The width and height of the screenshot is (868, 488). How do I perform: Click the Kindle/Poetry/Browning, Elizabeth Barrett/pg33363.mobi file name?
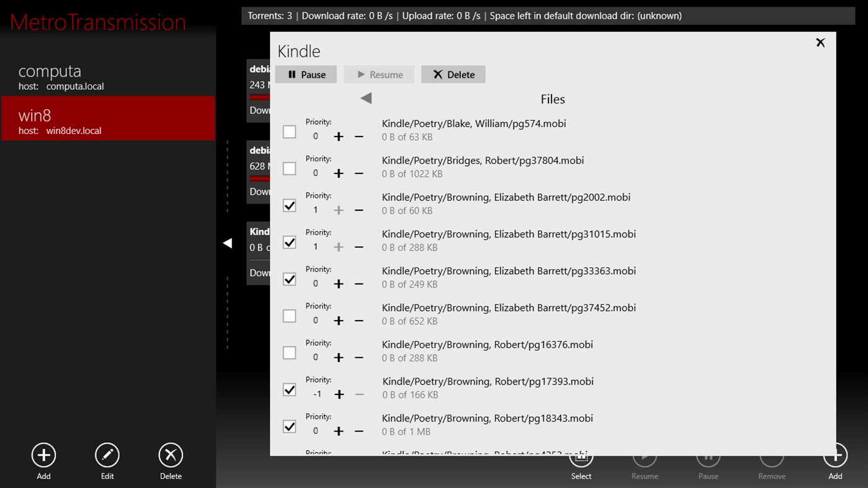[508, 271]
